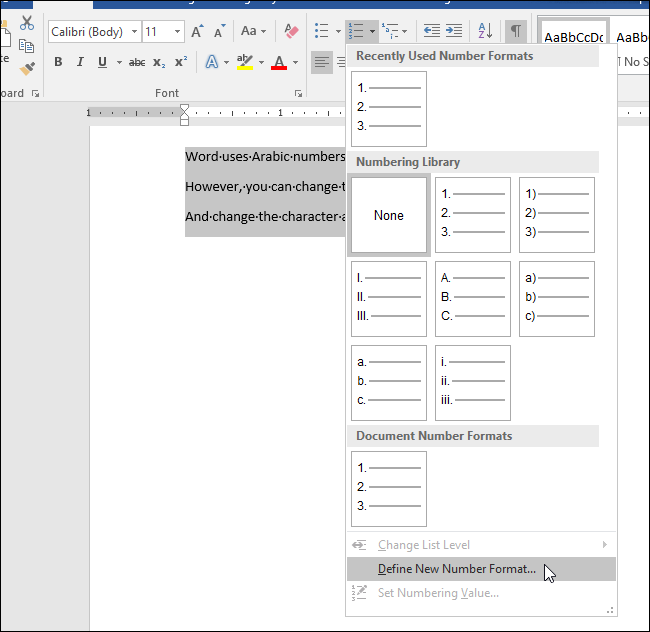Screen dimensions: 650x632
Task: Click the Sort A-Z icon
Action: [x=485, y=32]
